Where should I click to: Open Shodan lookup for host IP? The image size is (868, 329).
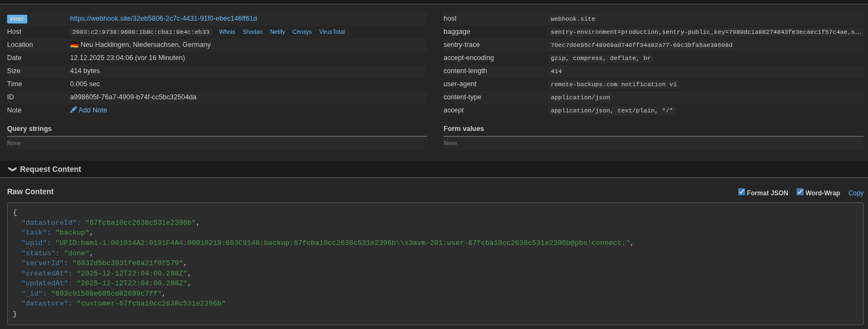(253, 32)
